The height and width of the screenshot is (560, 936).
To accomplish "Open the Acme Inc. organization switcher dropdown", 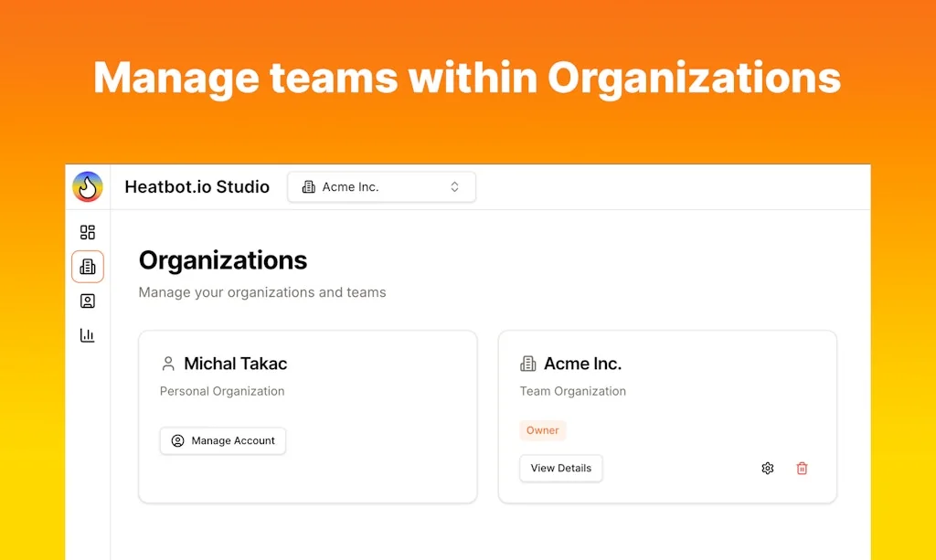I will coord(381,187).
